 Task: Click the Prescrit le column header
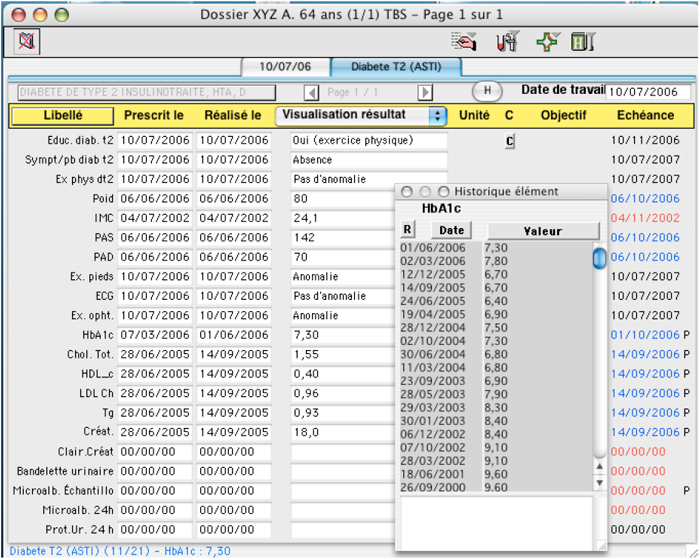coord(154,116)
